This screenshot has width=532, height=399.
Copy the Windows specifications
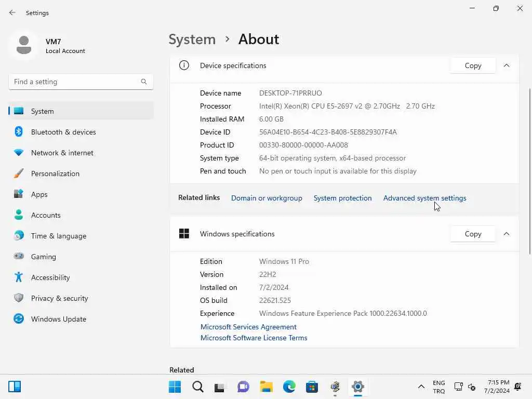point(473,234)
